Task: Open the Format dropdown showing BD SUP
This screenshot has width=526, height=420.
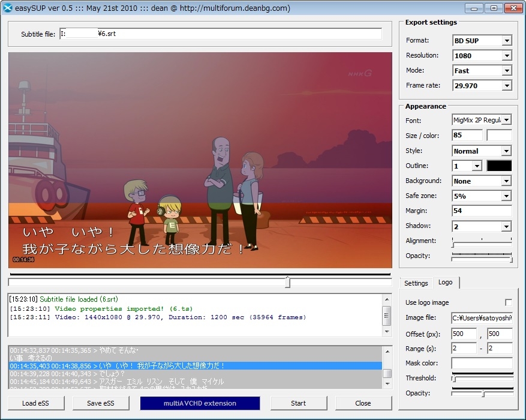Action: click(x=482, y=41)
